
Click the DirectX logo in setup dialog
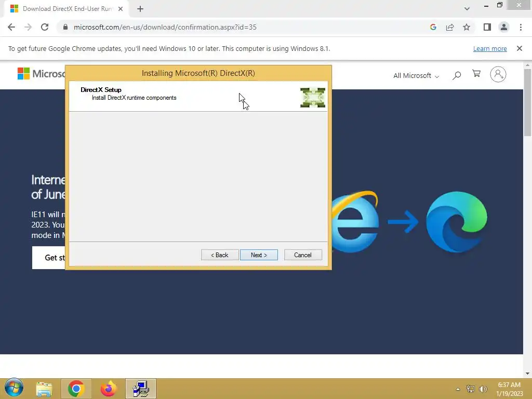point(312,97)
